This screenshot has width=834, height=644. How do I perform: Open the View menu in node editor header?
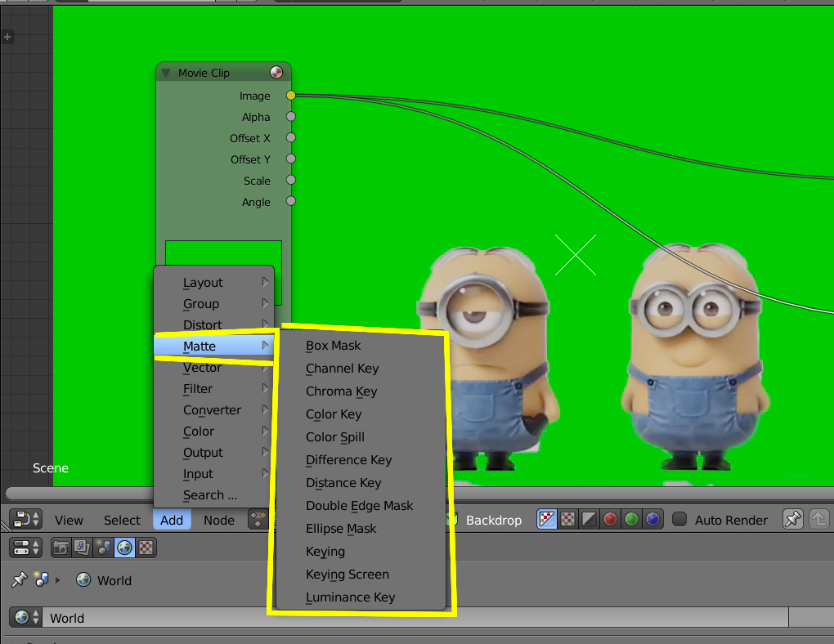pyautogui.click(x=69, y=520)
